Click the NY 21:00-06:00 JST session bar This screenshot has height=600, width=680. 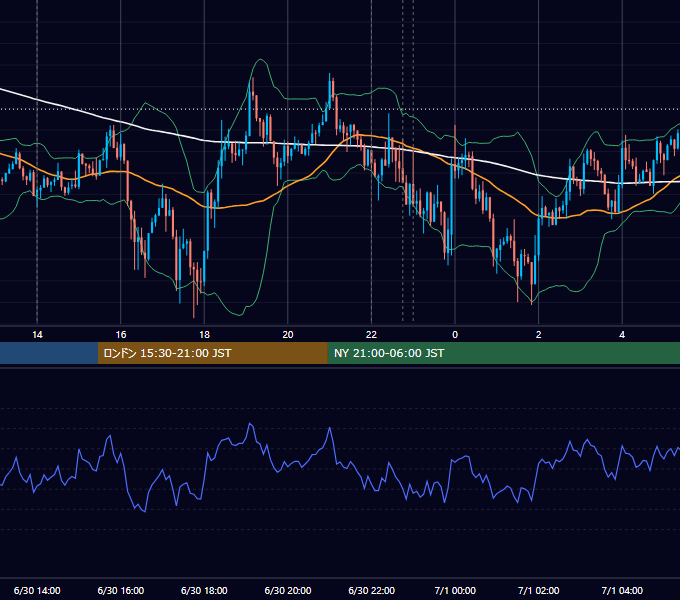click(503, 353)
